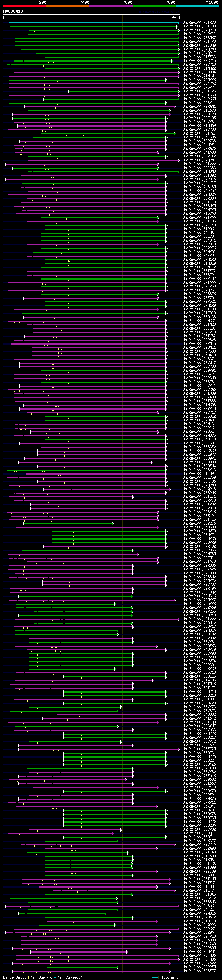This screenshot has height=980, width=222.
Task: Click the UniRef100_Q9XQB6 hit label
Action: 199,565
